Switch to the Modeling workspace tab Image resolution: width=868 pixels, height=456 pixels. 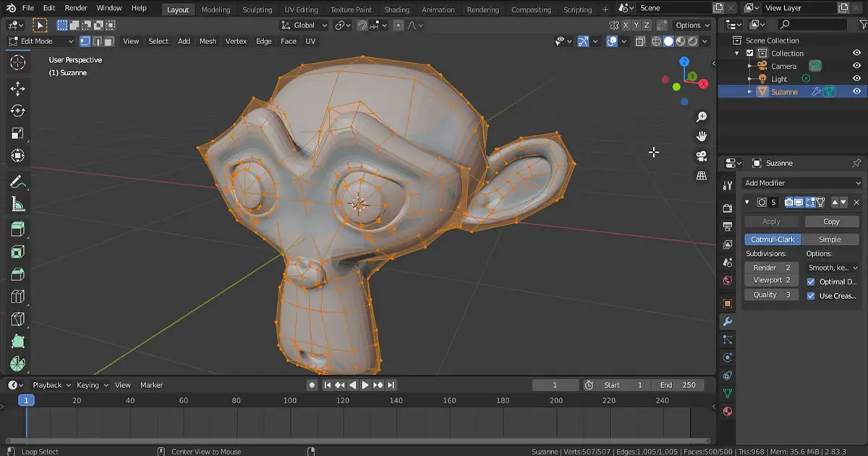point(216,9)
